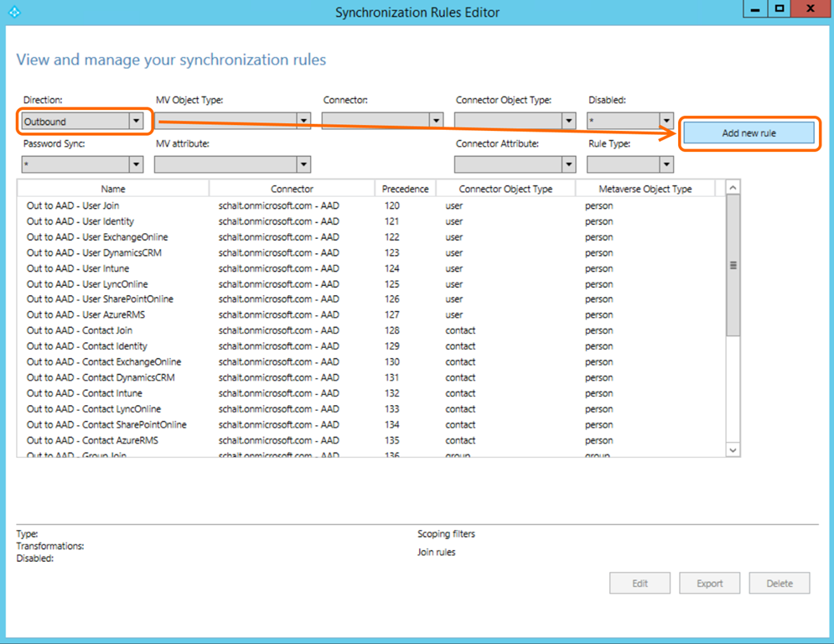Screen dimensions: 834x644
Task: Select the Out to AAD - User Join rule
Action: [73, 205]
